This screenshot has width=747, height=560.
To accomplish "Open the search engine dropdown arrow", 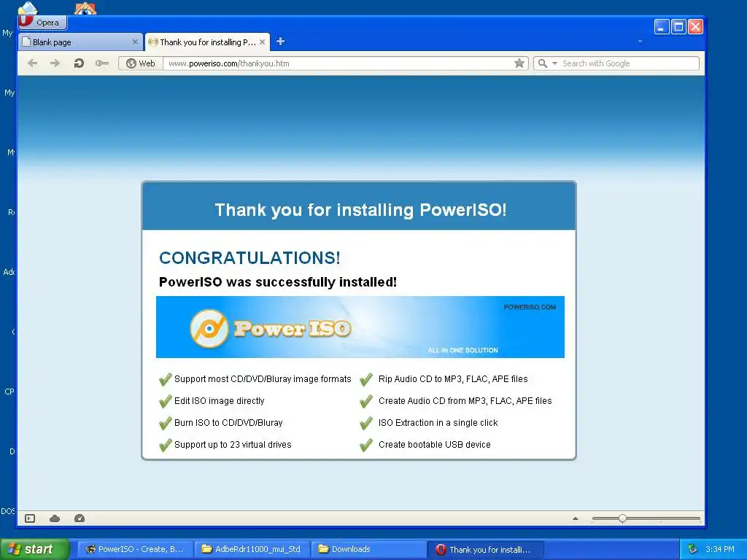I will [x=554, y=63].
